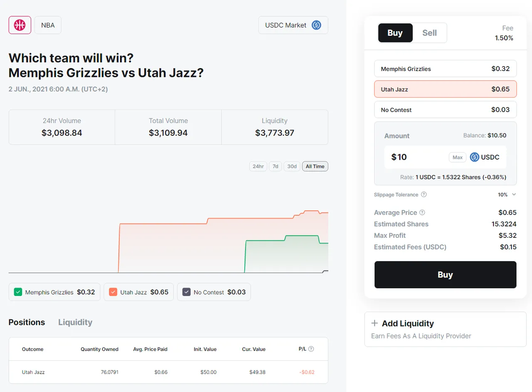Switch to the Sell tab

[429, 33]
